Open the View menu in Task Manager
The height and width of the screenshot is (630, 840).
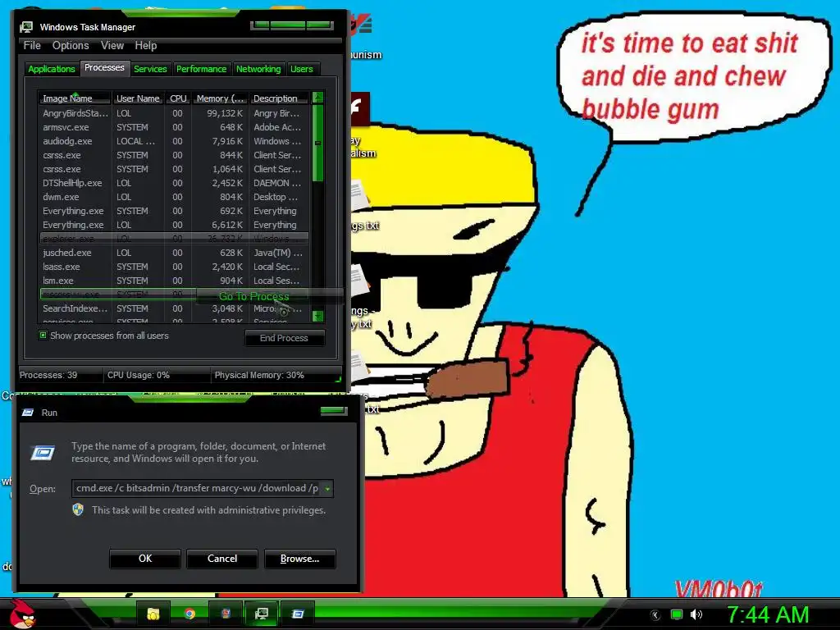point(112,46)
